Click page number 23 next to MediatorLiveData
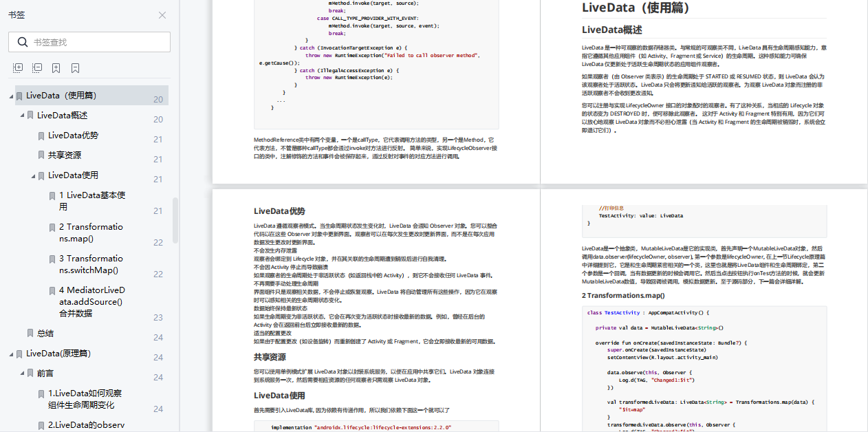The height and width of the screenshot is (432, 868). (158, 317)
